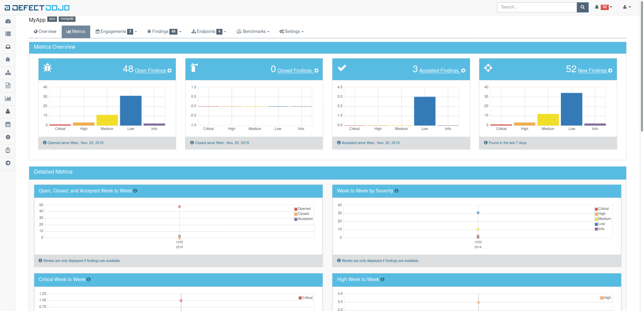
Task: Toggle Critical series in severity chart legend
Action: point(602,209)
